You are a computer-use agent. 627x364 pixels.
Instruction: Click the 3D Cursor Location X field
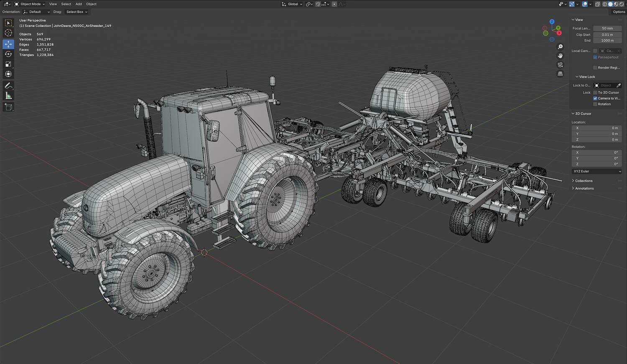point(596,128)
